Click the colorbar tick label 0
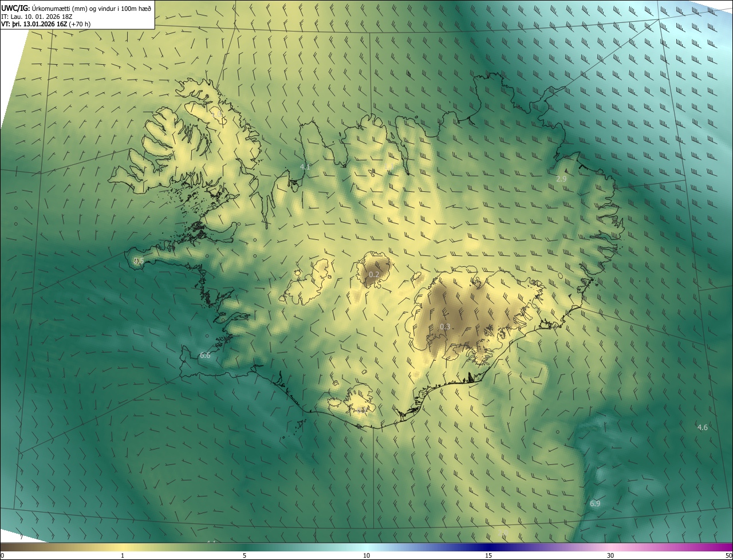 pyautogui.click(x=2, y=555)
